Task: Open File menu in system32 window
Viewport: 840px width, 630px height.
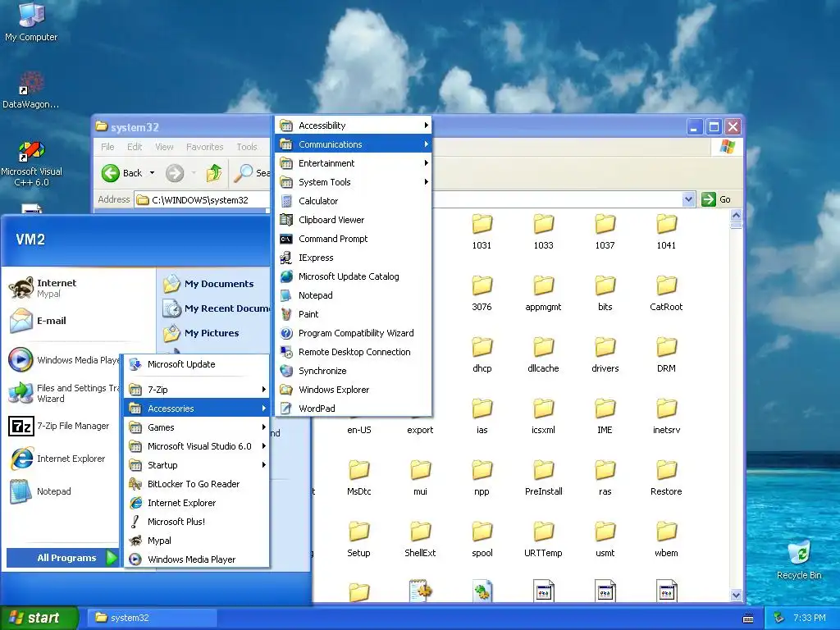Action: point(107,147)
